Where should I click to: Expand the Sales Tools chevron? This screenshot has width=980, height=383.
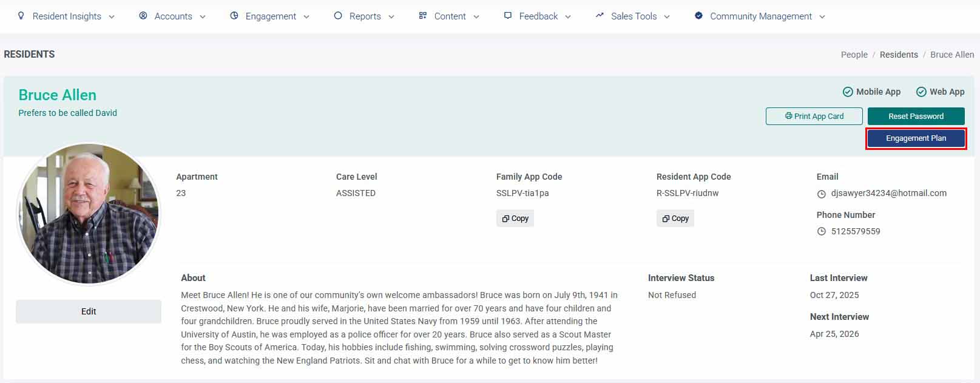[667, 17]
